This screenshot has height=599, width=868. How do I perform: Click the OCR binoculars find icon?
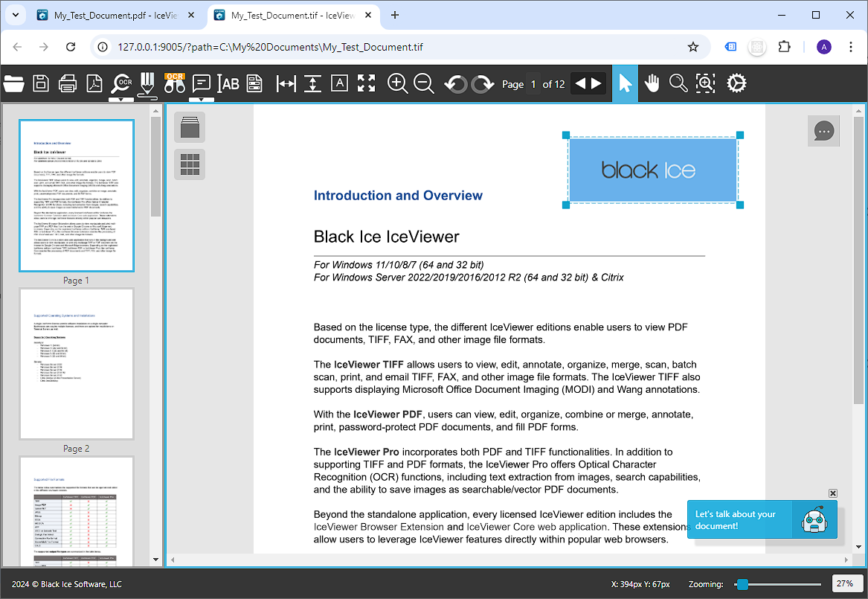point(174,83)
